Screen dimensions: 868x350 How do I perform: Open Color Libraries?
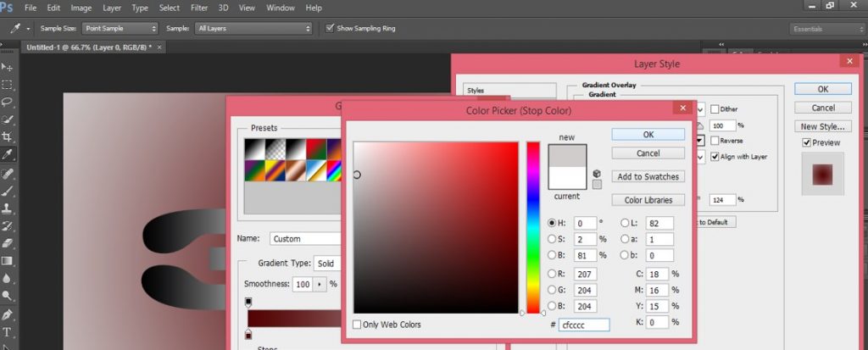click(x=648, y=200)
